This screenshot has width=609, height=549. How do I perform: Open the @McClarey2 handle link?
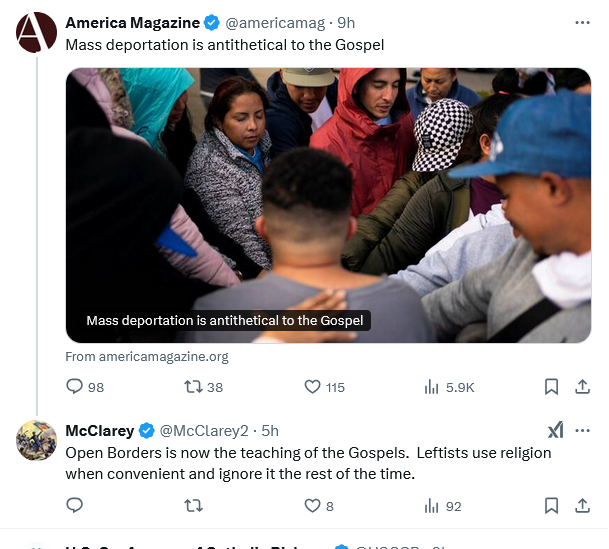click(x=204, y=431)
